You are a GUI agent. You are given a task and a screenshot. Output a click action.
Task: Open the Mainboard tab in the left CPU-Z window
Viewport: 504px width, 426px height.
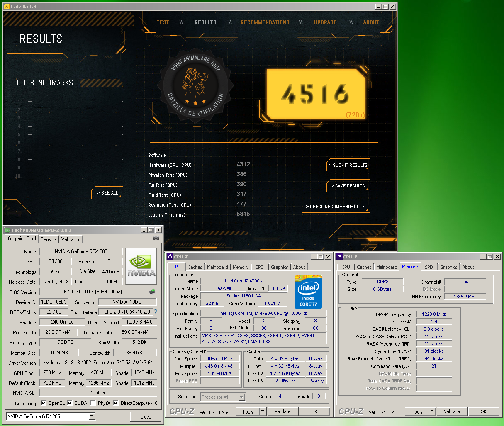tap(217, 268)
